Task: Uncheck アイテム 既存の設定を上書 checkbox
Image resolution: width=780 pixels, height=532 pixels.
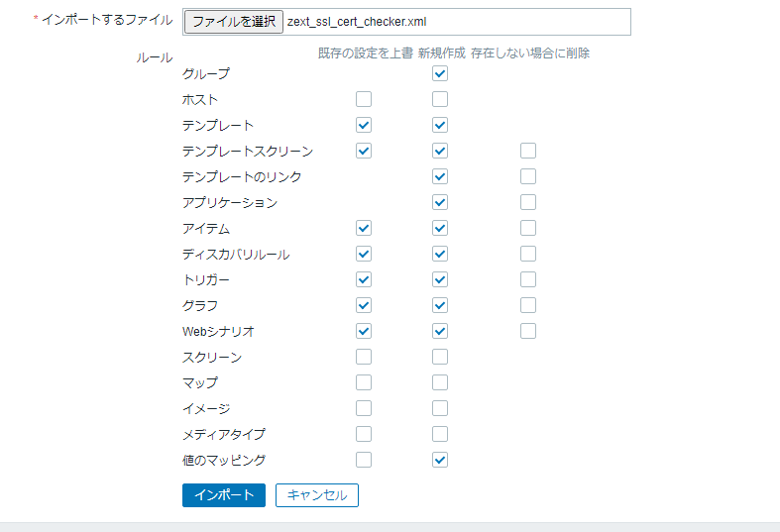Action: (x=364, y=228)
